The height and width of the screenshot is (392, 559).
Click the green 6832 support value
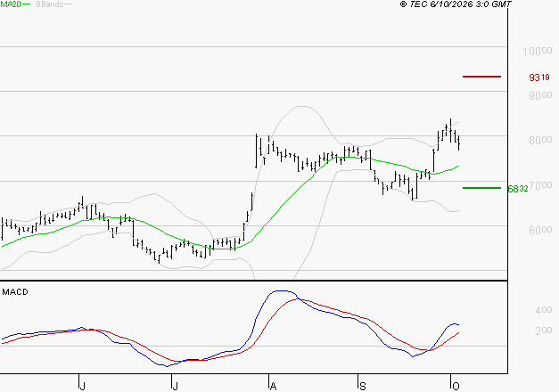tap(518, 189)
